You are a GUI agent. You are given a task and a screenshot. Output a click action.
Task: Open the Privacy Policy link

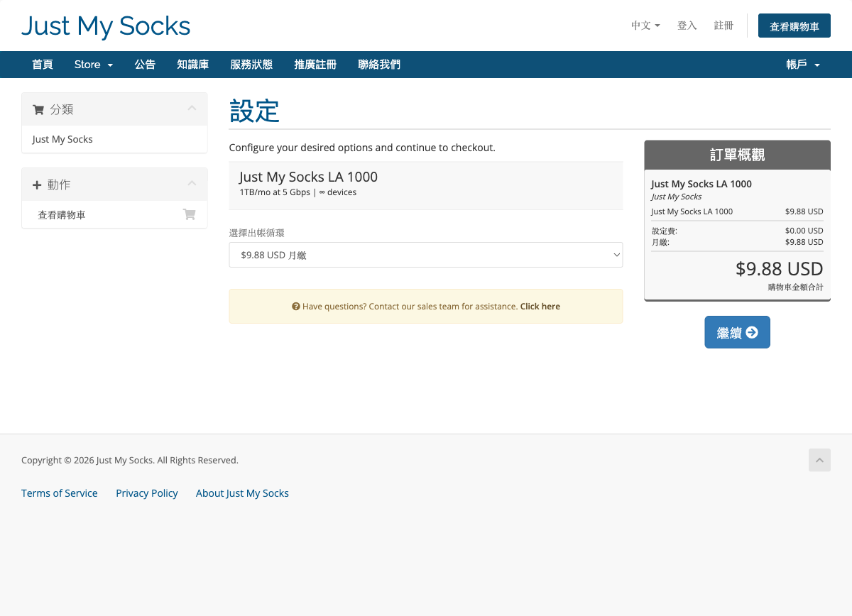[147, 493]
